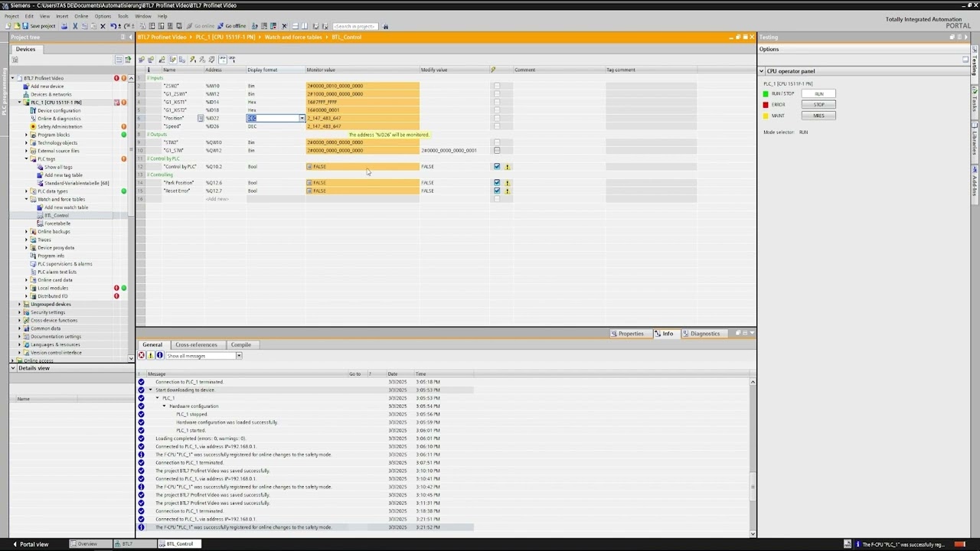Click the New project icon in main toolbar
The image size is (980, 551).
click(x=8, y=26)
